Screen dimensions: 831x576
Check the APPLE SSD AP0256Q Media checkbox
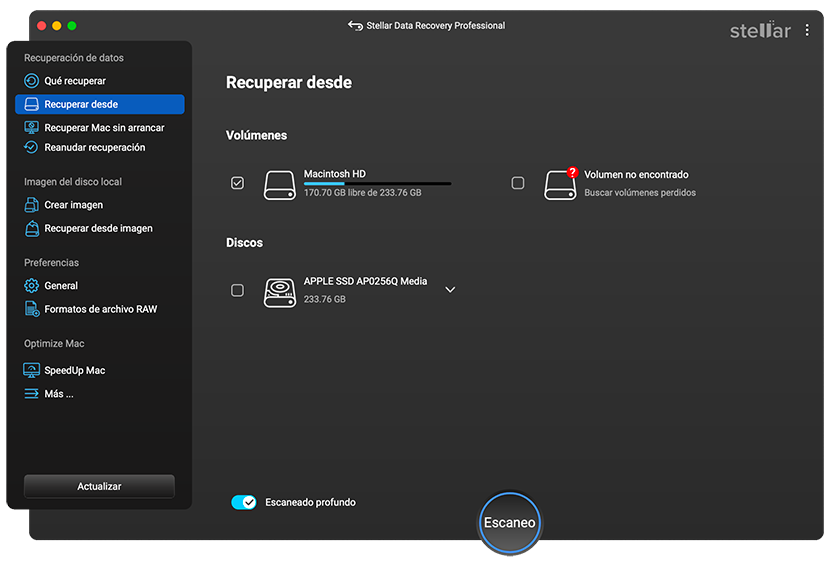(x=237, y=290)
